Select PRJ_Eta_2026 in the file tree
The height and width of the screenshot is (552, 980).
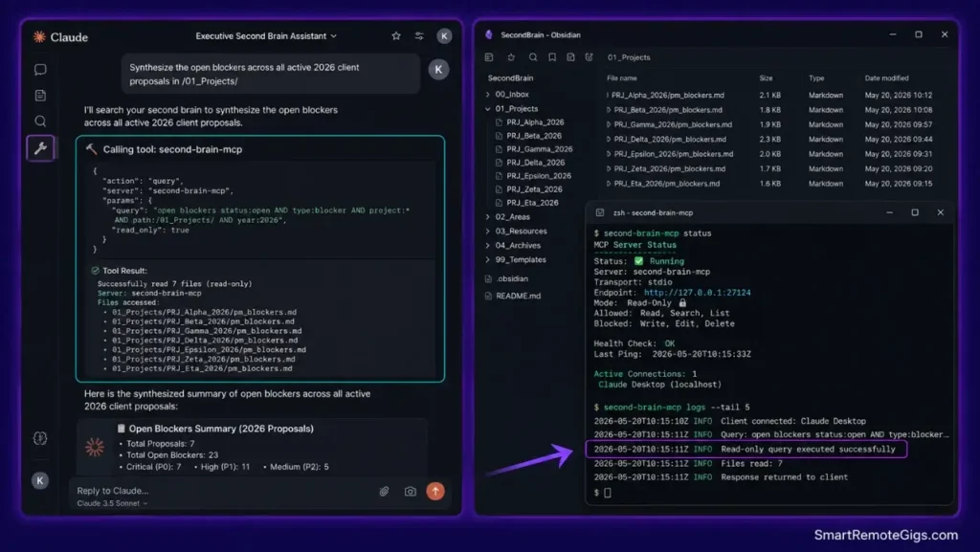[x=532, y=203]
